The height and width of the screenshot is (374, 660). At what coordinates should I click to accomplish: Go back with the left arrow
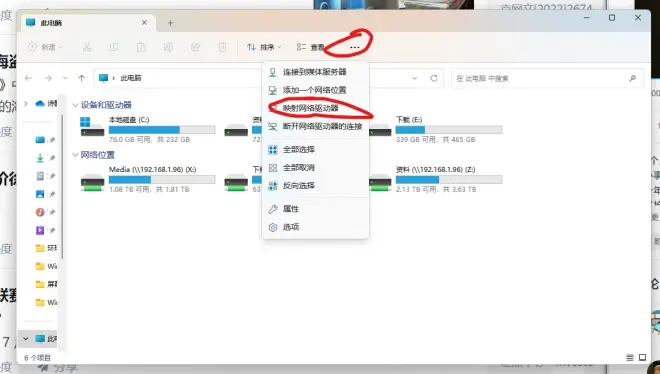coord(29,78)
